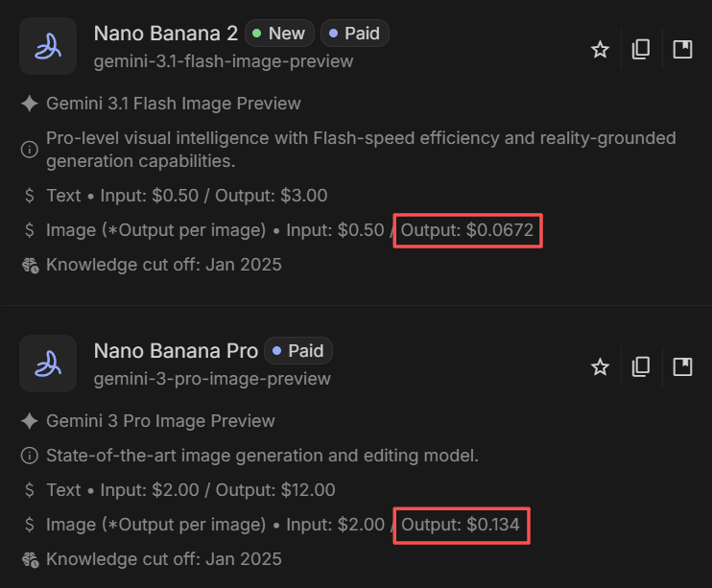Click the Paid badge on Nano Banana Pro
This screenshot has width=712, height=588.
[x=298, y=351]
